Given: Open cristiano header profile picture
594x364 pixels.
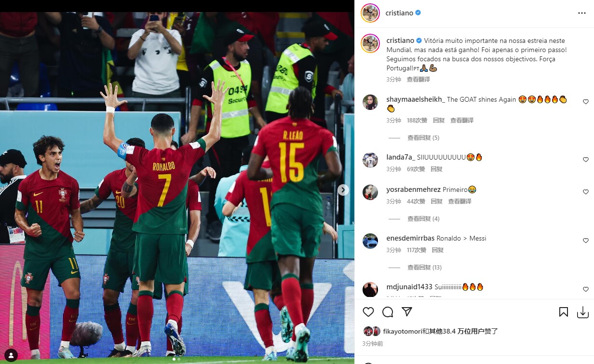Looking at the screenshot, I should pyautogui.click(x=370, y=13).
